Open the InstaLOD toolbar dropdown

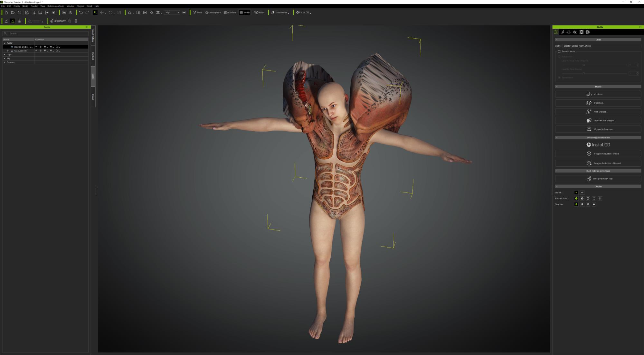pos(310,13)
